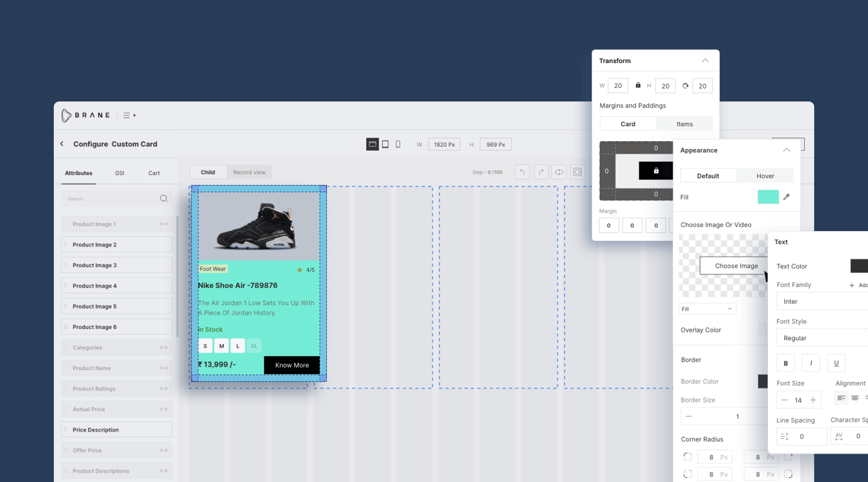The height and width of the screenshot is (482, 868).
Task: Click the Undo arrow button
Action: (522, 172)
